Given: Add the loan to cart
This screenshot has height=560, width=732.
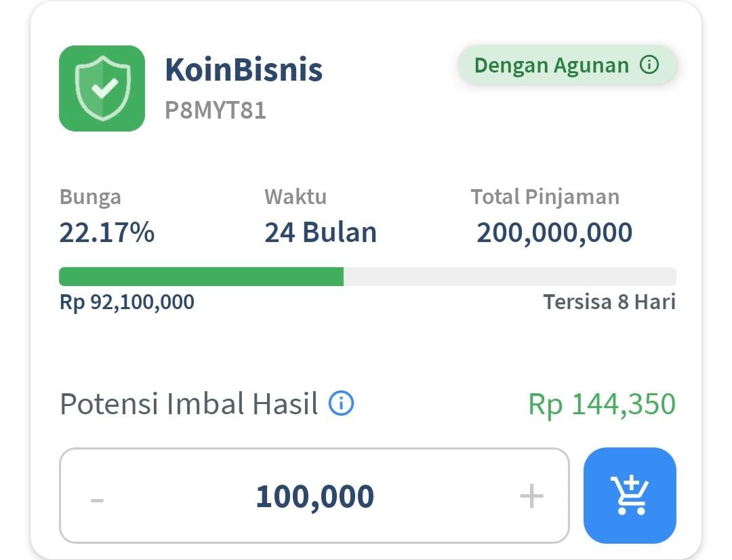Looking at the screenshot, I should point(630,496).
